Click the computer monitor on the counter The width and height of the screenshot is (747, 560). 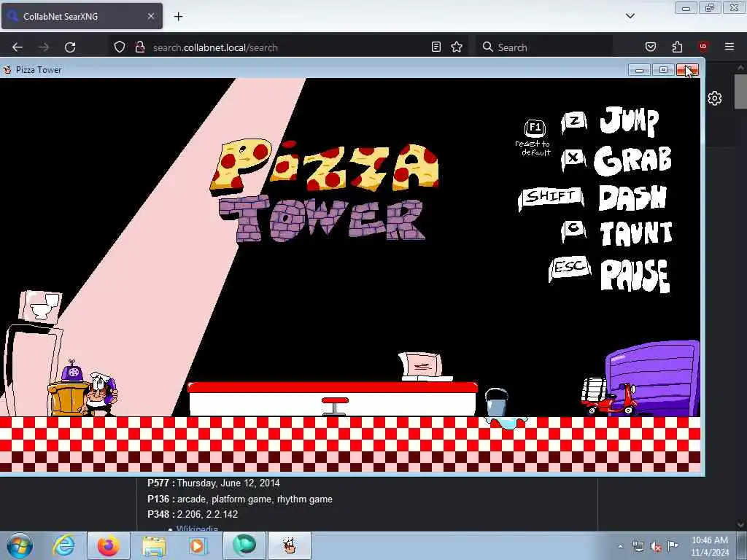pos(424,366)
